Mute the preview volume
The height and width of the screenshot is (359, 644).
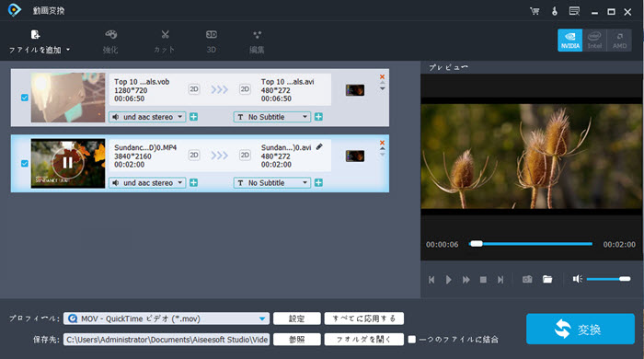coord(578,279)
